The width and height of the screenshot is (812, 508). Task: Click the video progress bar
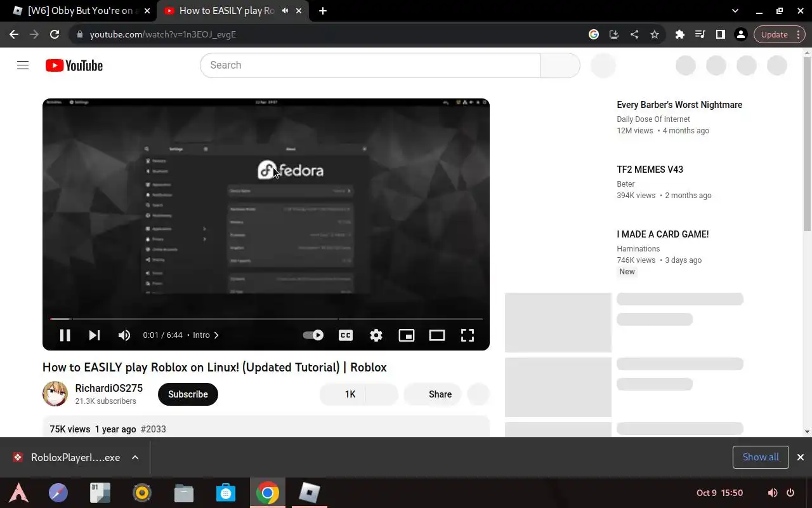(266, 319)
